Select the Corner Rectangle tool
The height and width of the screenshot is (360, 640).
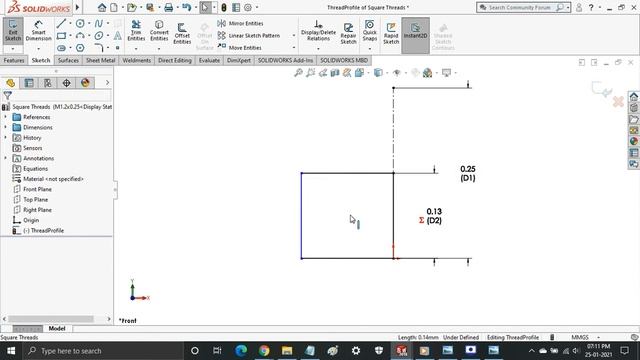coord(61,36)
